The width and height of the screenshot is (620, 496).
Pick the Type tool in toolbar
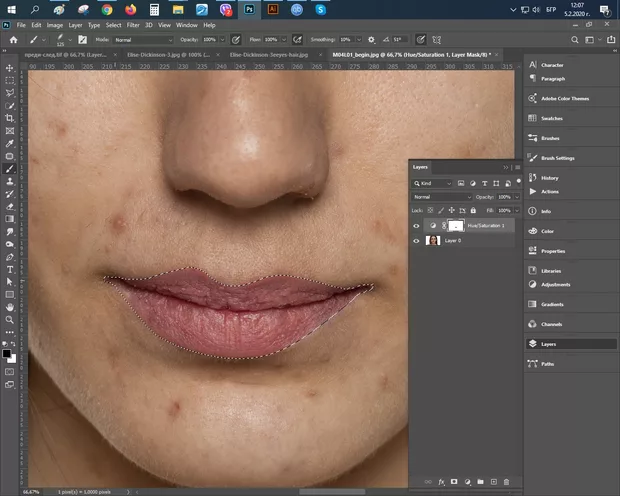tap(9, 269)
